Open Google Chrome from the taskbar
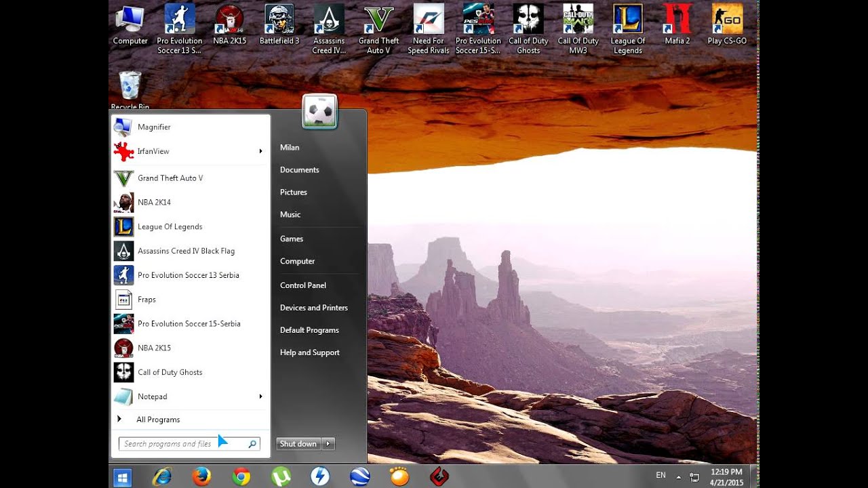 [241, 477]
